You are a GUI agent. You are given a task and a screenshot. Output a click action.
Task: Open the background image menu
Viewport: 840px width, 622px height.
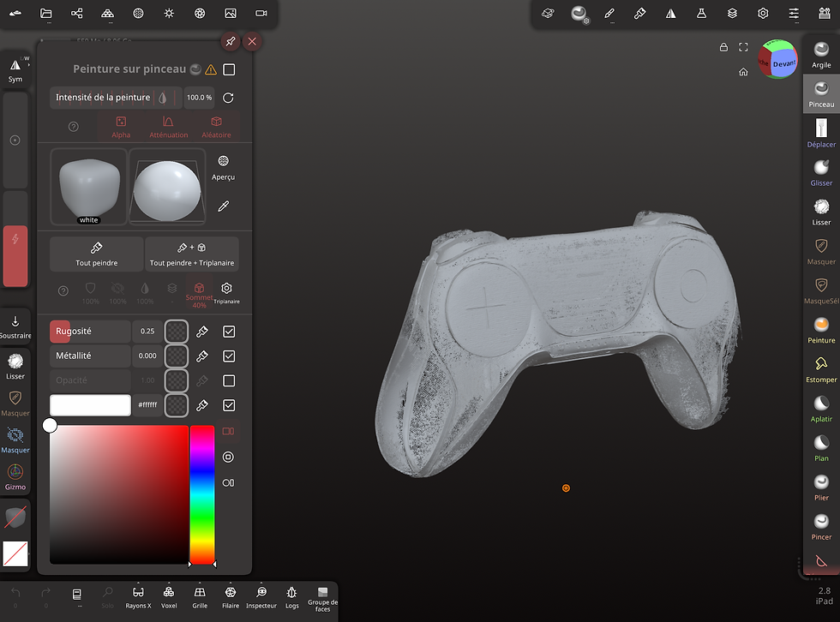pos(231,14)
